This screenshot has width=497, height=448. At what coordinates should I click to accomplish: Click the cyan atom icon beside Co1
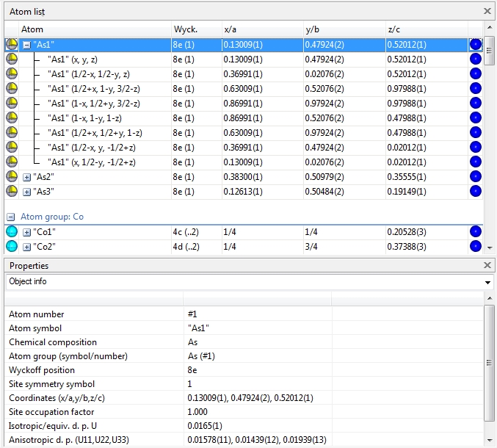click(x=12, y=232)
